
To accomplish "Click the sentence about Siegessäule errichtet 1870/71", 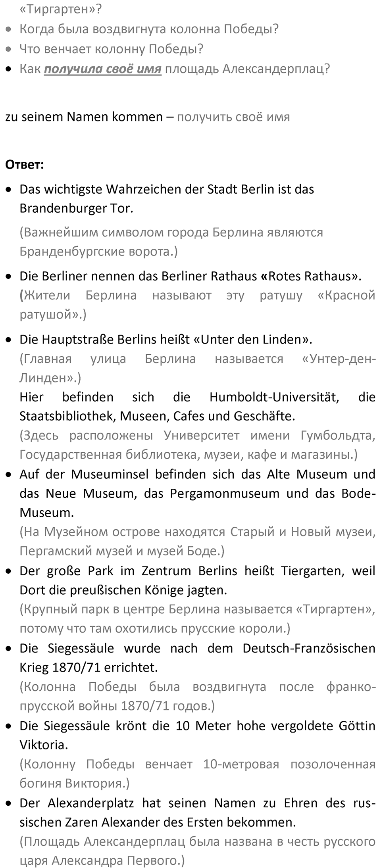I will (x=197, y=658).
